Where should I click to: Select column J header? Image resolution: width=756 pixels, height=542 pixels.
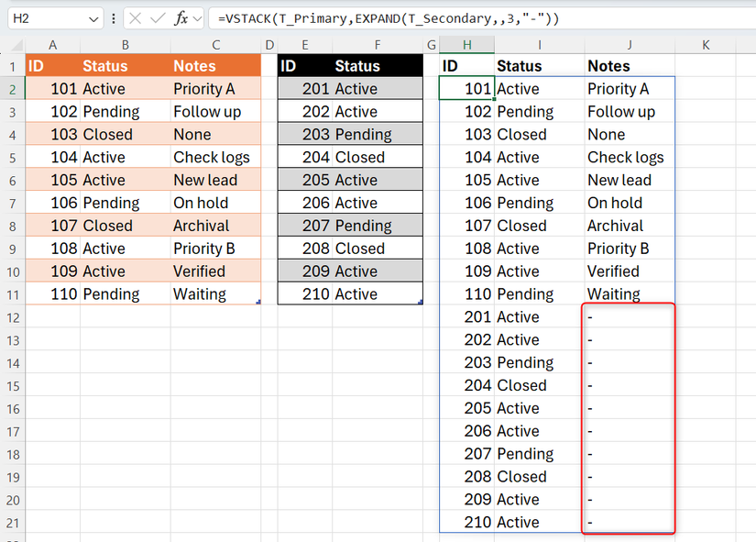630,45
